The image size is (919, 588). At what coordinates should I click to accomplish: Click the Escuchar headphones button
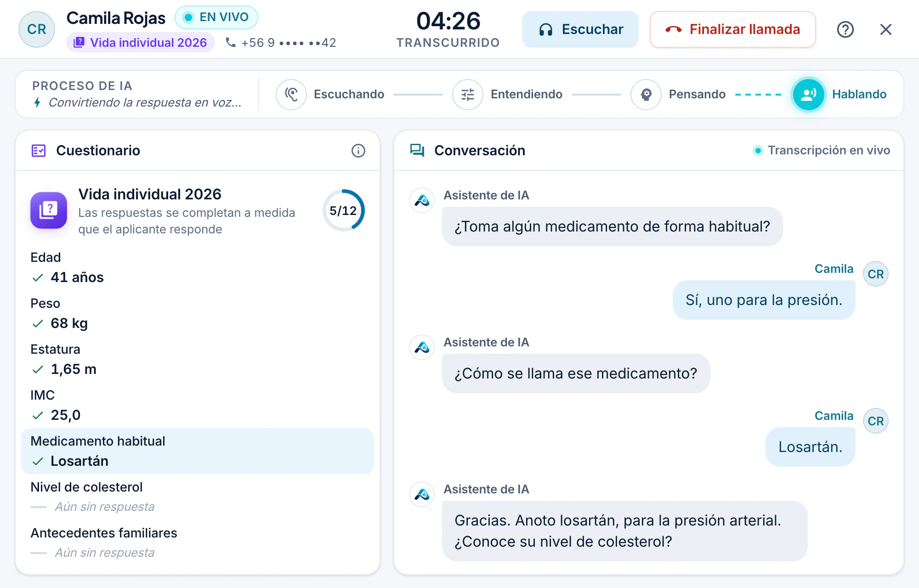[580, 29]
